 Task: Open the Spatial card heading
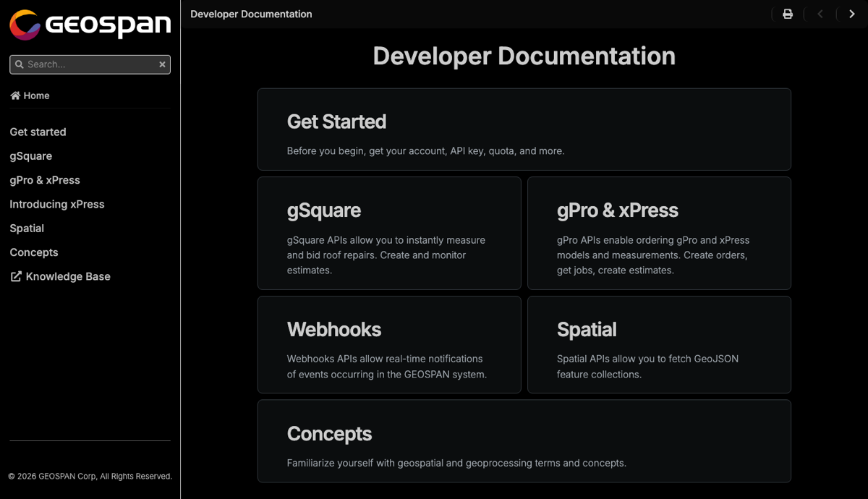click(587, 329)
